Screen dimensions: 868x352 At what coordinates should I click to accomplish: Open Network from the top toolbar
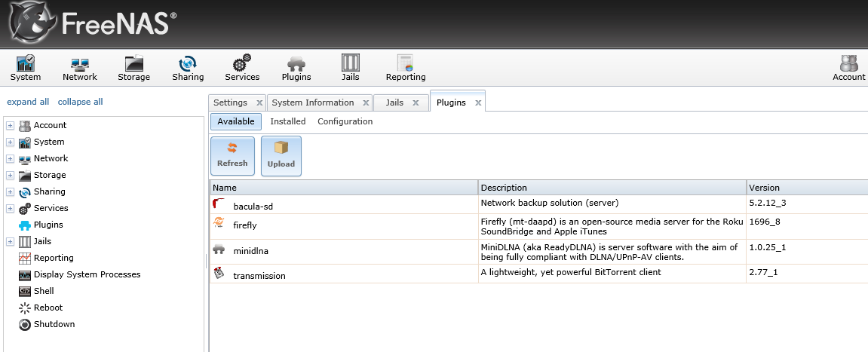coord(80,68)
